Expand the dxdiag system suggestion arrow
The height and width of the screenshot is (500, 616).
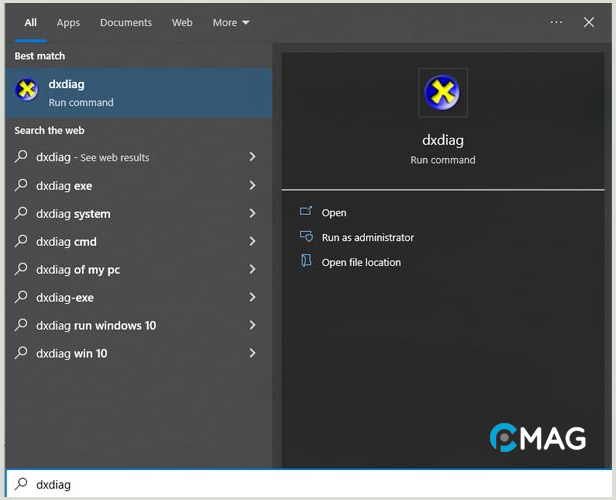pyautogui.click(x=252, y=213)
